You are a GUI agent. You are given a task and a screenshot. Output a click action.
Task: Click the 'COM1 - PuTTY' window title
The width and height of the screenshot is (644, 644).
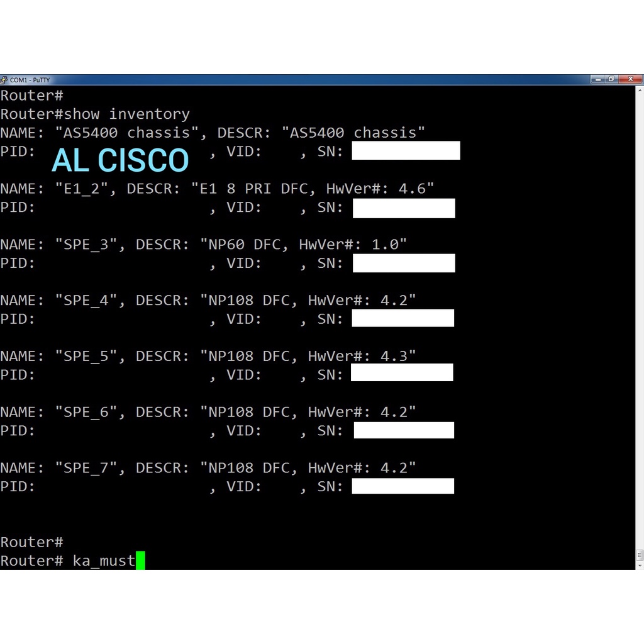(x=30, y=80)
